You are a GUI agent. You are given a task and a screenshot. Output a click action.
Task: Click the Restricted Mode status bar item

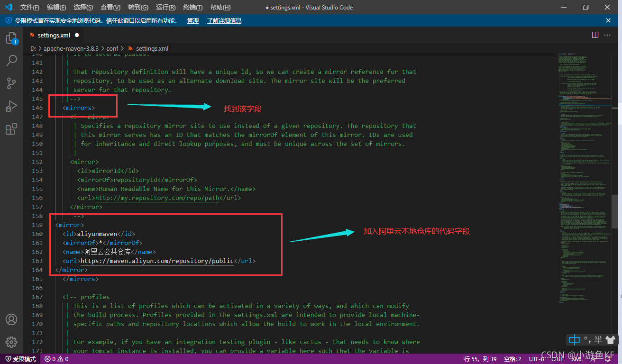pyautogui.click(x=21, y=359)
